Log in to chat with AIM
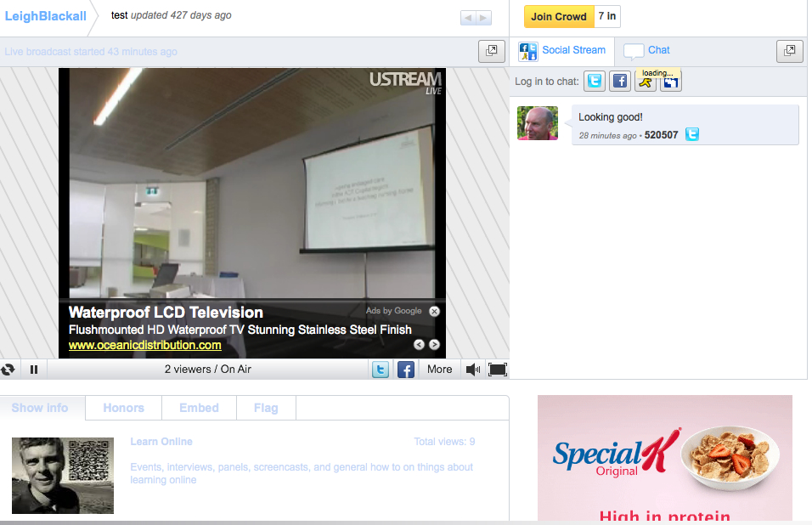 [x=646, y=82]
